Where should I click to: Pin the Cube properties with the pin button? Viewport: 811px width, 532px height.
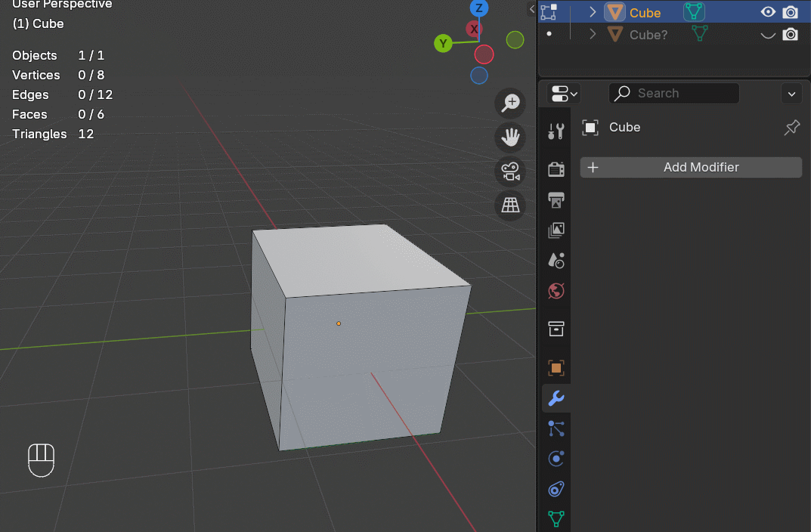pos(791,128)
